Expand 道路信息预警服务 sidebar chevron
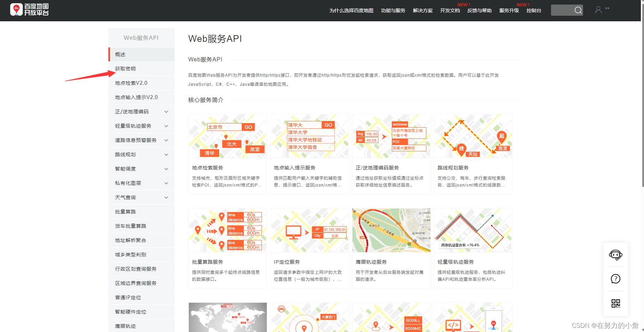The image size is (644, 332). [x=166, y=140]
